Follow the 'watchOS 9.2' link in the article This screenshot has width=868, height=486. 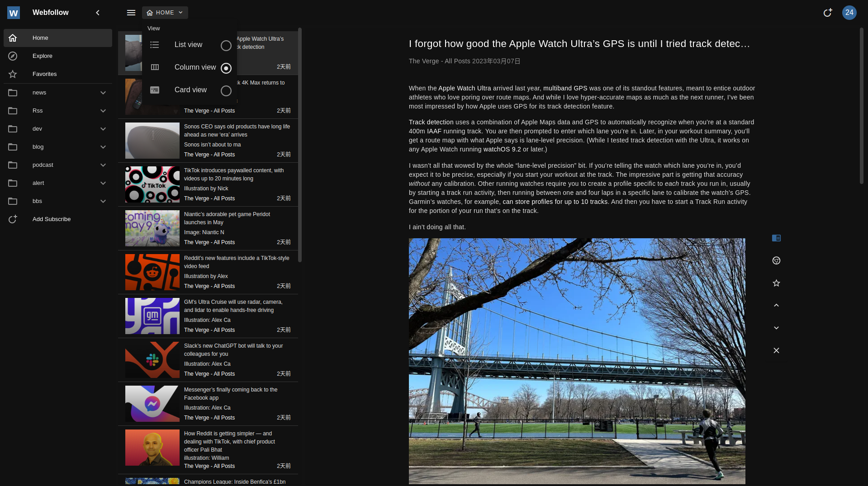(x=502, y=149)
